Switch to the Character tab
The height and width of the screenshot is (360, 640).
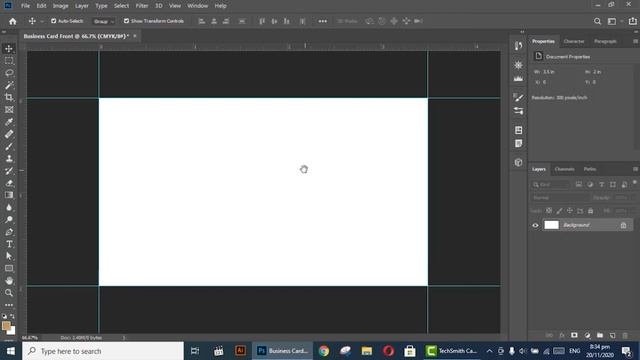click(x=573, y=41)
